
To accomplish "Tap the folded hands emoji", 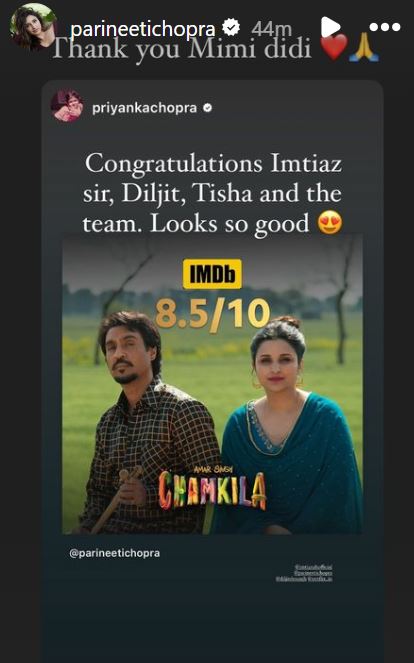I will coord(364,50).
